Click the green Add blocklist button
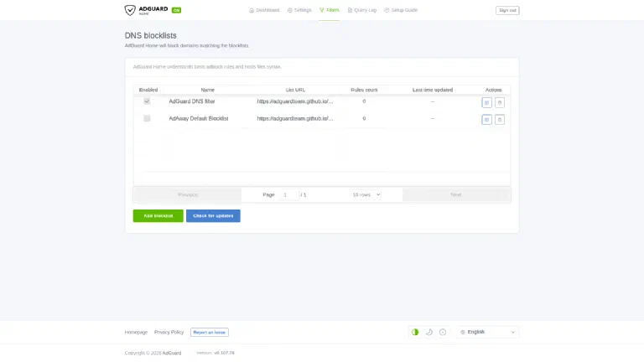This screenshot has height=362, width=644. tap(158, 216)
